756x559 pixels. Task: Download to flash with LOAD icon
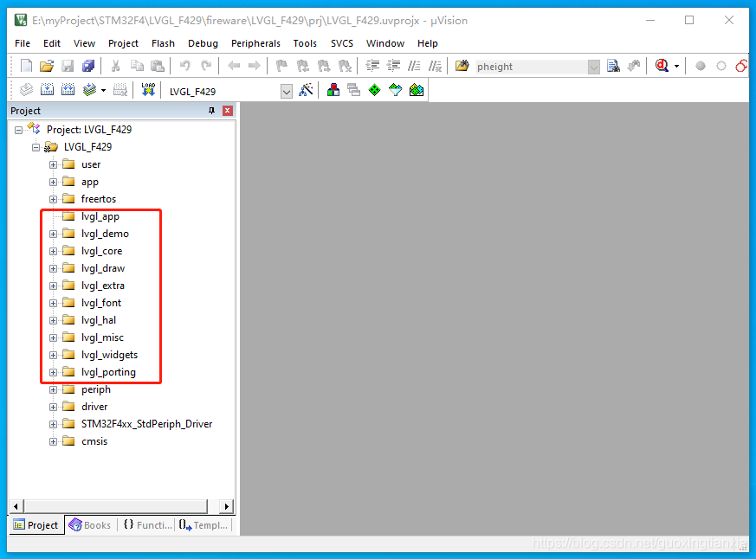tap(148, 90)
